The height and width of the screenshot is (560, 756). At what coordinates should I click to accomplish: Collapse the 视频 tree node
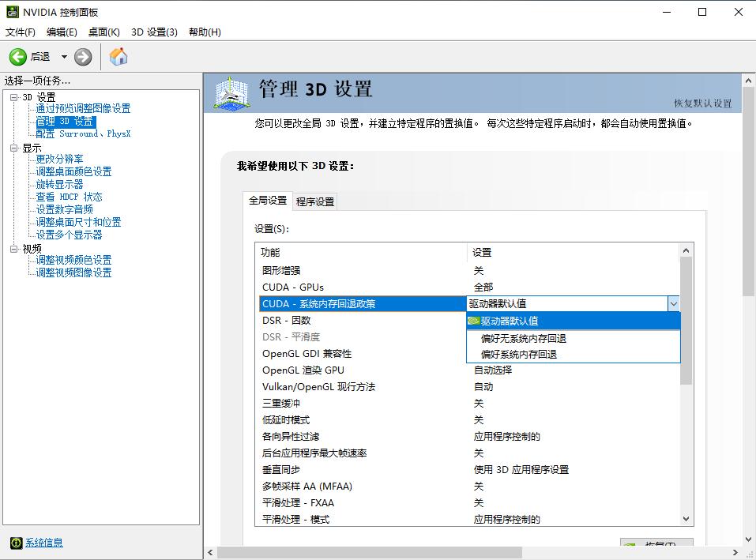[x=14, y=249]
